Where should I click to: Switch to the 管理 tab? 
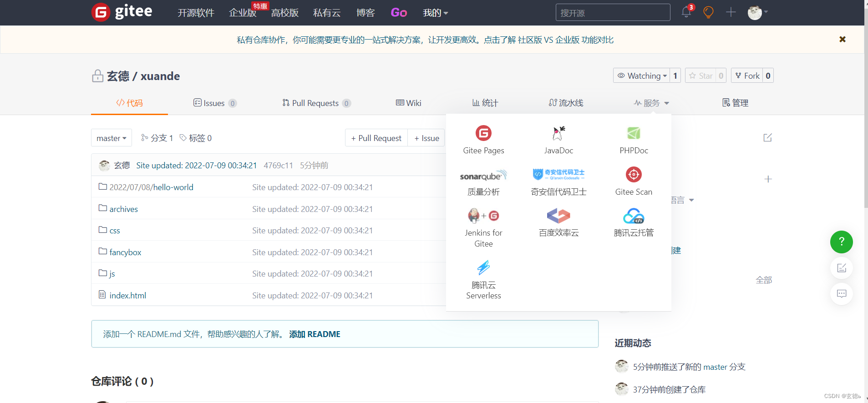click(x=735, y=103)
